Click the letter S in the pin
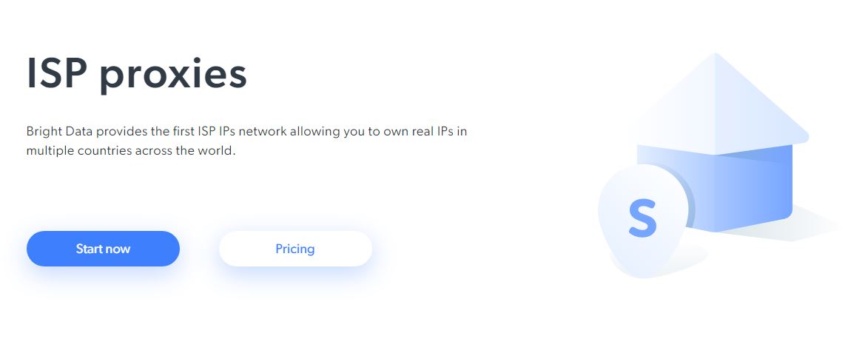 pos(642,218)
